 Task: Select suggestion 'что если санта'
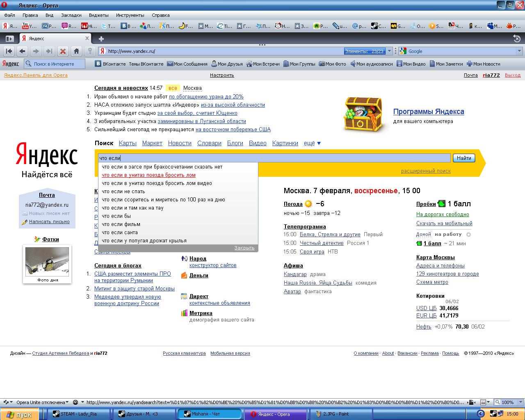coord(178,233)
